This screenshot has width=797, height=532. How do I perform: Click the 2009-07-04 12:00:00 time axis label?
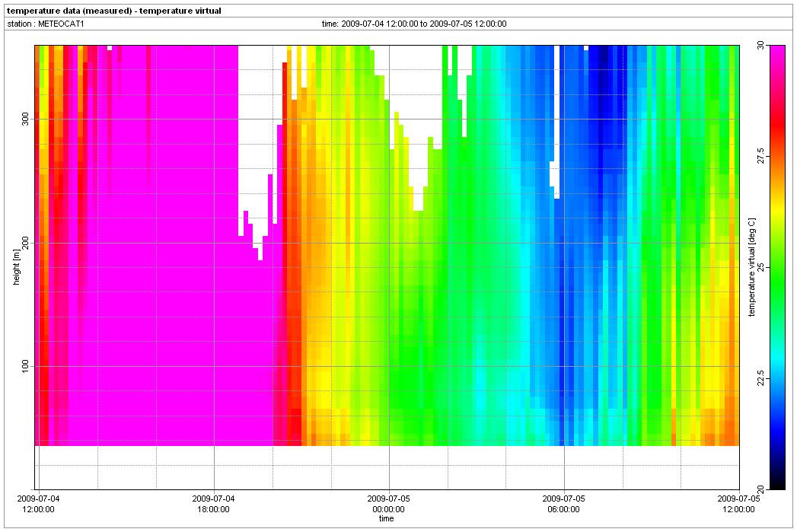tap(39, 504)
